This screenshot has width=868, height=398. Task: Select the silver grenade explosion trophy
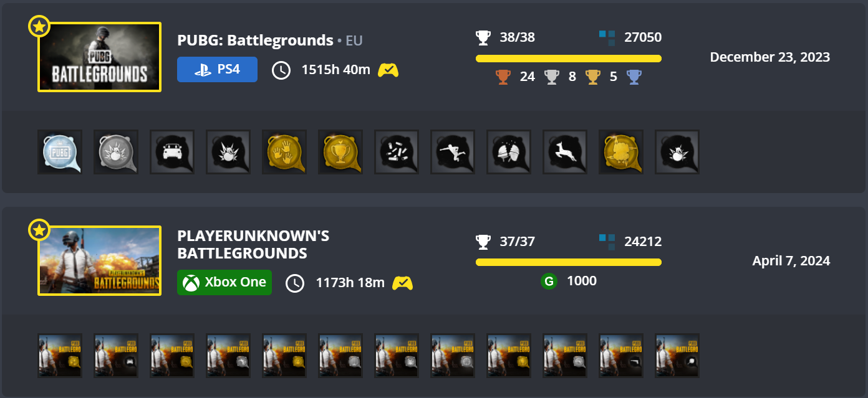pos(116,152)
